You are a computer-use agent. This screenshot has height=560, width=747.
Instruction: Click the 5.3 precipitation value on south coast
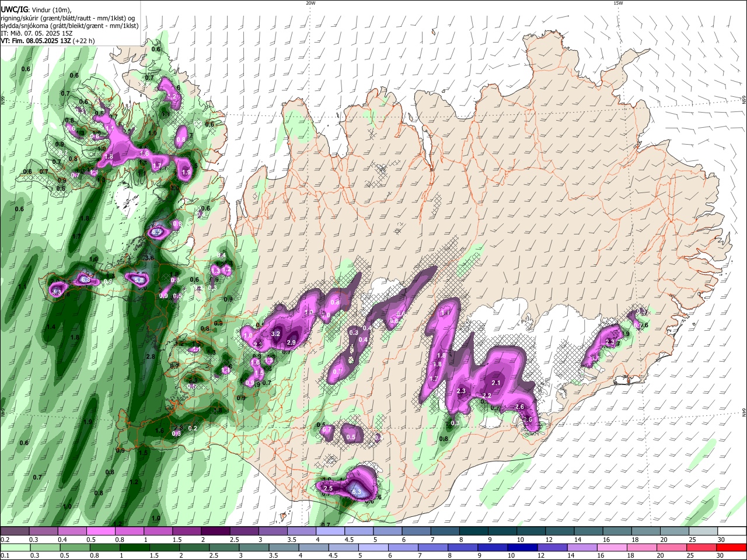click(358, 493)
